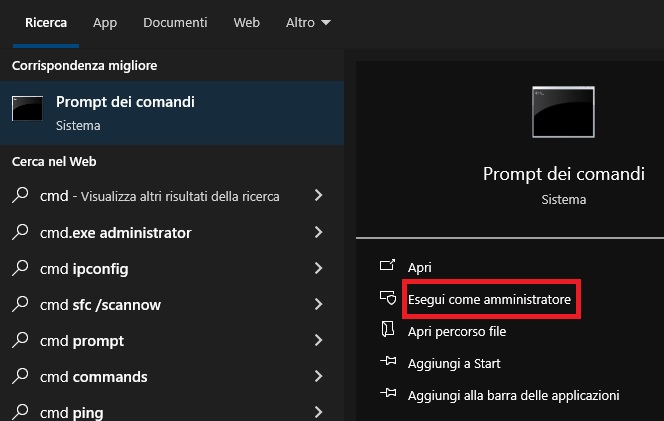Select Aggiungi a Start option
This screenshot has width=664, height=421.
pos(454,363)
